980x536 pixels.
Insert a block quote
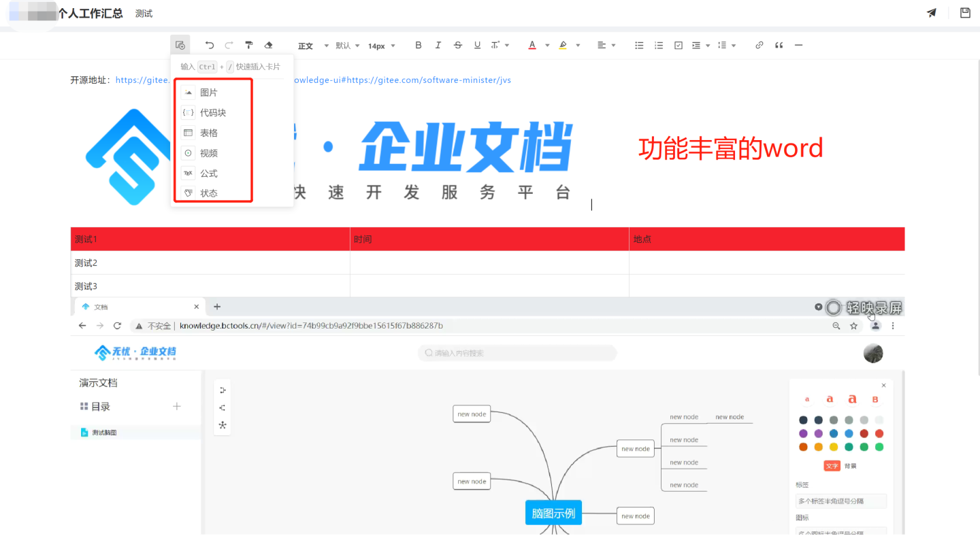[x=779, y=46]
